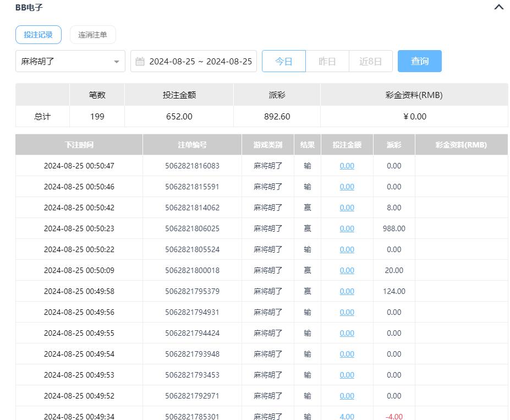This screenshot has width=510, height=420.
Task: Click the 下注时间 column header
Action: click(79, 145)
